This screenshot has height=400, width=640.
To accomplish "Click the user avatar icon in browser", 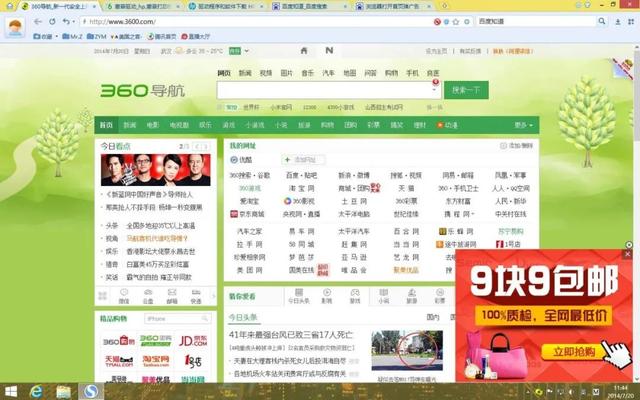I will [15, 28].
